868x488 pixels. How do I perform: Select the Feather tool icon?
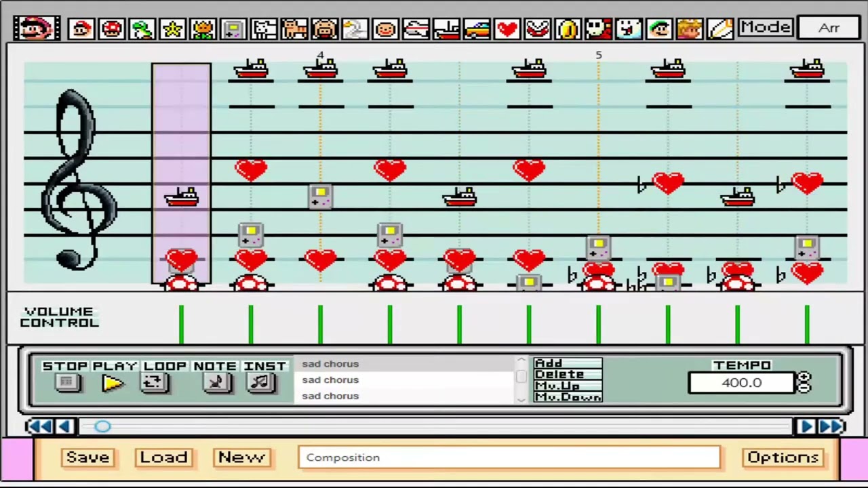click(x=720, y=28)
